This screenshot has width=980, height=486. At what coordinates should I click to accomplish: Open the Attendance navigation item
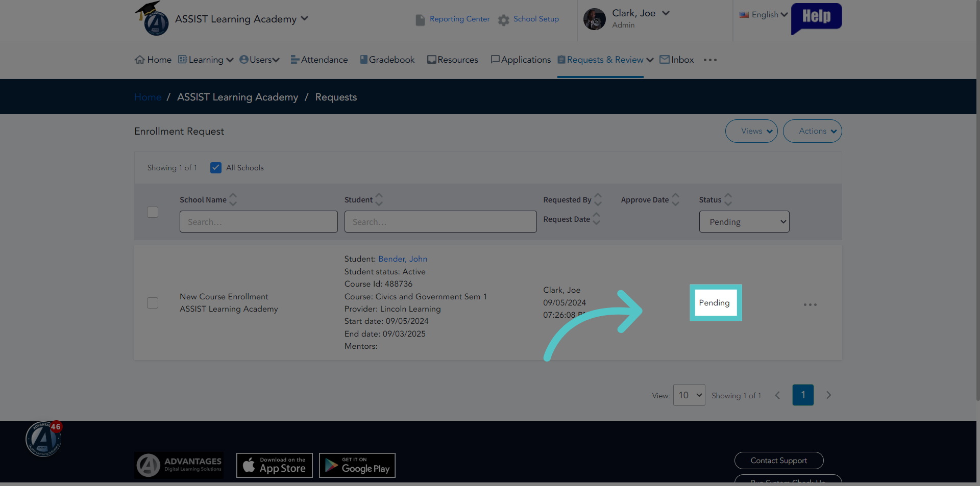point(320,60)
